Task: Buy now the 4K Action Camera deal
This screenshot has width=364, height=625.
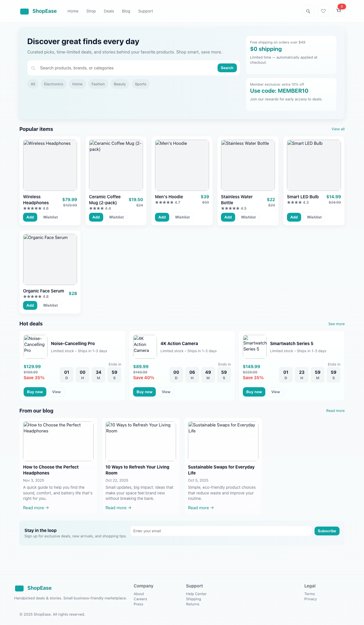Action: click(144, 392)
